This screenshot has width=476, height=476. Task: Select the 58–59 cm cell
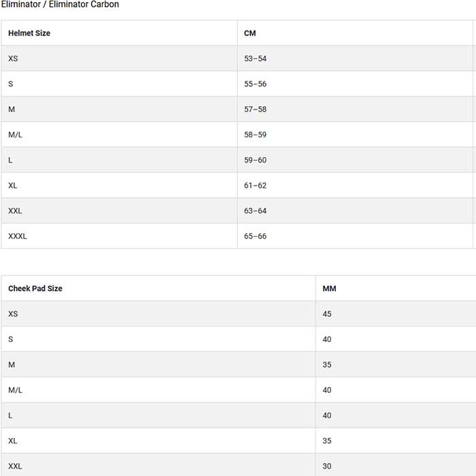pos(255,135)
